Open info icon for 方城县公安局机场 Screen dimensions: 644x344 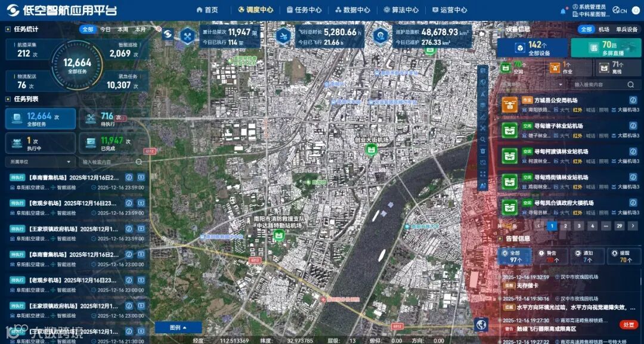click(633, 100)
